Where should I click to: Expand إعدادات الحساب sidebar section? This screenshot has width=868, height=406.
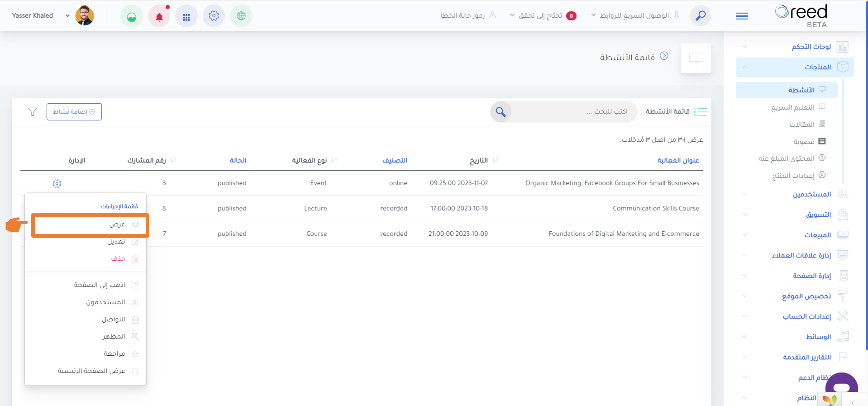[x=795, y=316]
